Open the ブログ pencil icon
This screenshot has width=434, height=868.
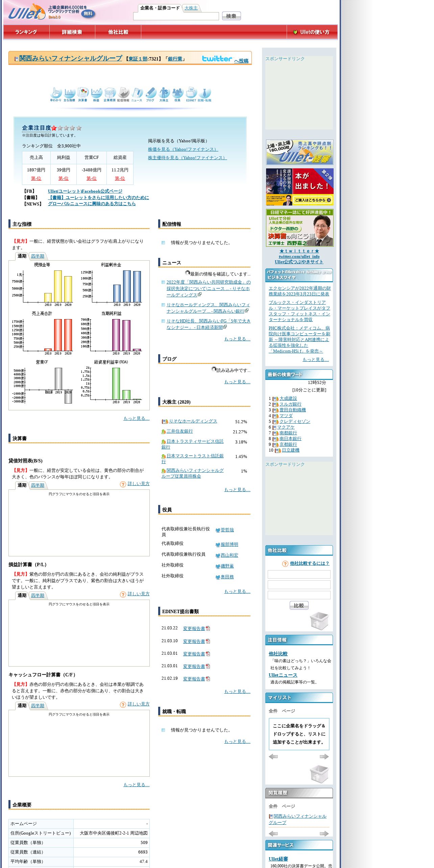(x=150, y=94)
